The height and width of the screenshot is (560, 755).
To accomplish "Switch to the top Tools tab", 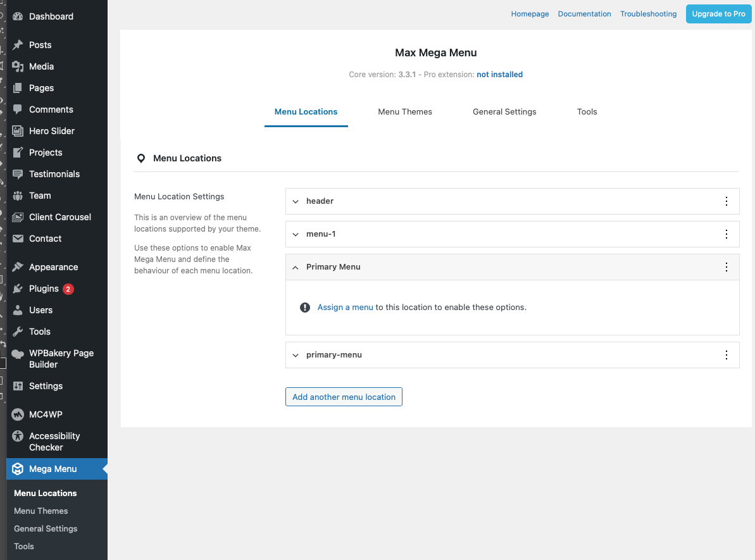I will [587, 112].
